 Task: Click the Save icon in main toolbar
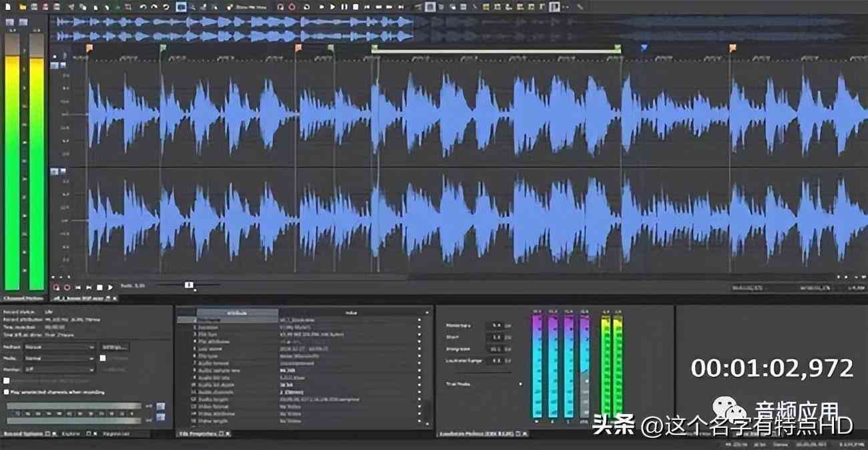coord(34,6)
